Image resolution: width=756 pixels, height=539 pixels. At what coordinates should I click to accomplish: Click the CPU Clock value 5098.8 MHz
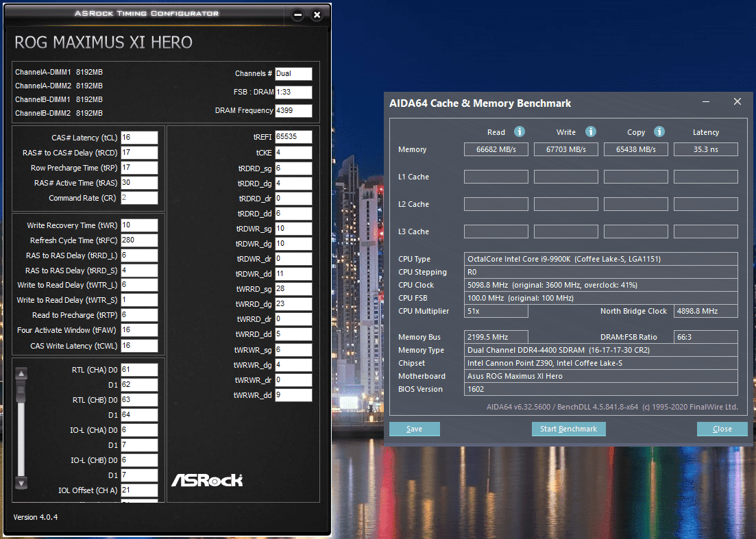(600, 285)
